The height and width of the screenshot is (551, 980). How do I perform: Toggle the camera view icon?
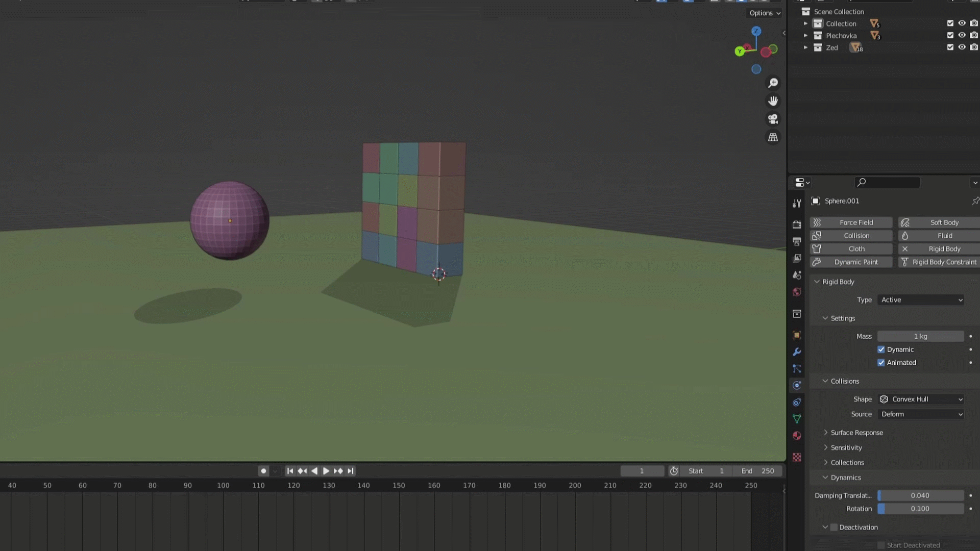[x=773, y=119]
